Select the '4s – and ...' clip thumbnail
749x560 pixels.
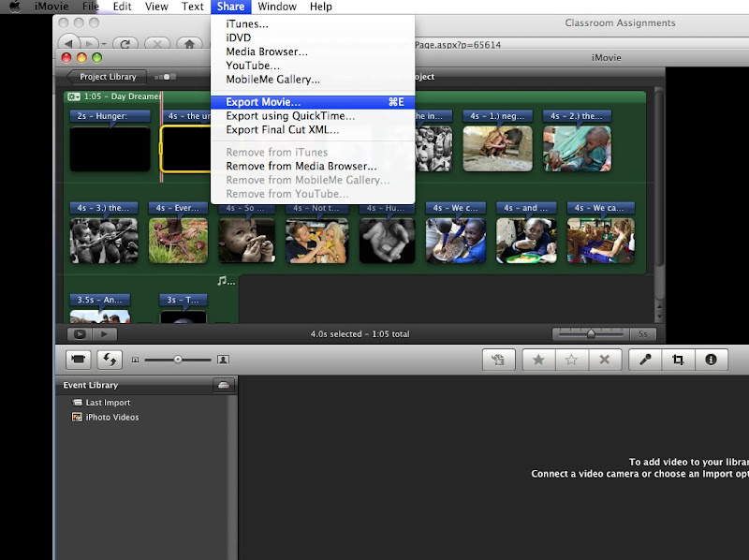(x=526, y=241)
